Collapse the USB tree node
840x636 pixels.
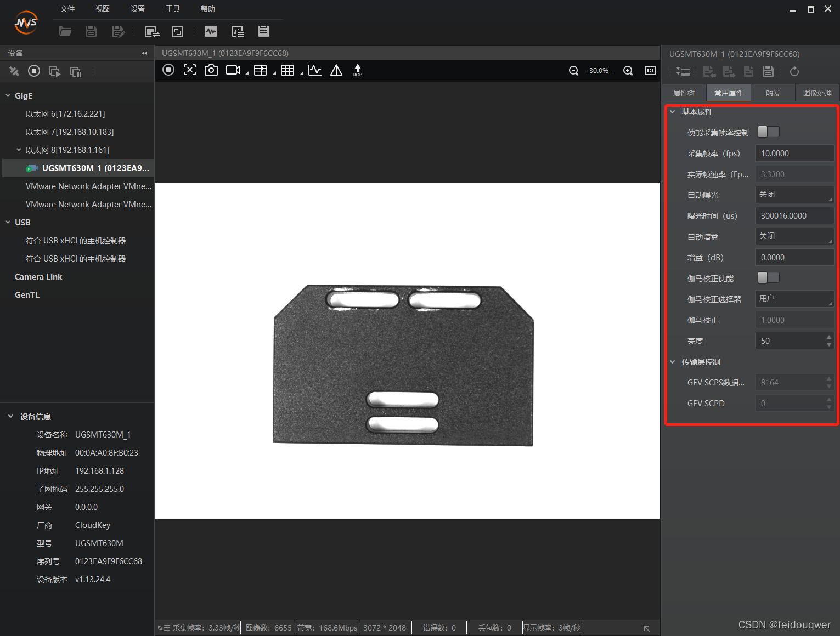tap(8, 223)
